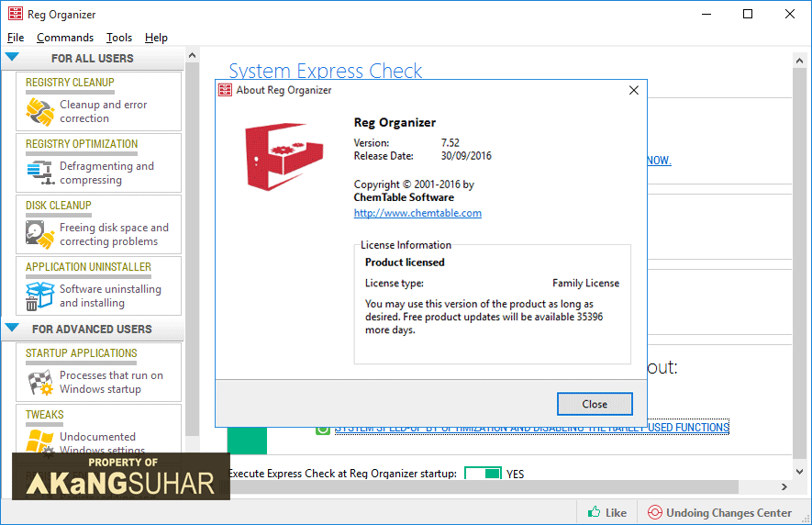Click the Close button in About dialog
The height and width of the screenshot is (525, 812).
click(595, 404)
